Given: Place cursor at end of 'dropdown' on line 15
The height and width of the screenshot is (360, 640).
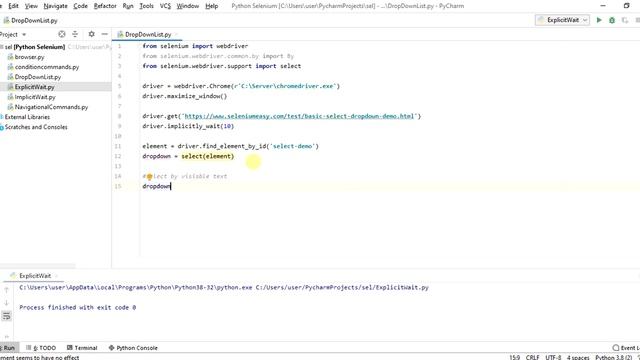Looking at the screenshot, I should (x=171, y=186).
